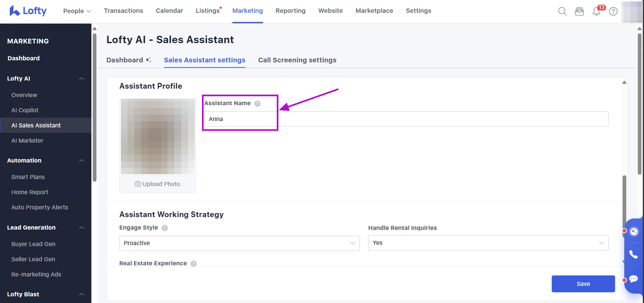Select Sales Assistant settings tab
This screenshot has width=644, height=303.
(x=204, y=60)
